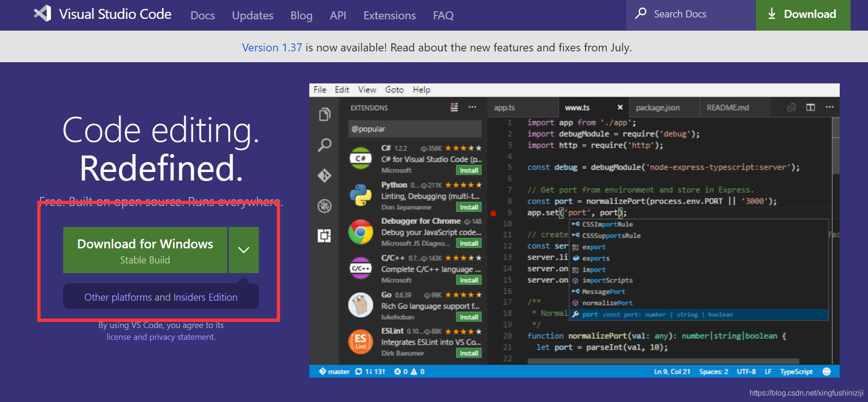Open the privacy statement link

tap(182, 337)
